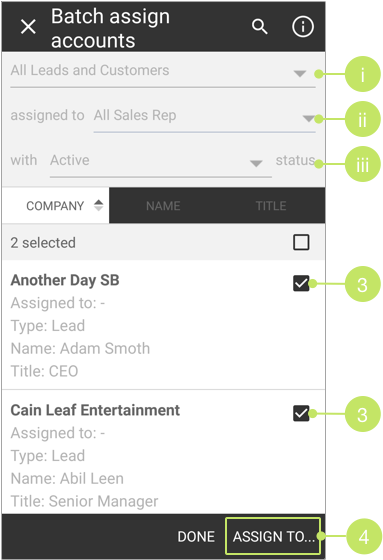
Task: Click the green callout marker ii
Action: pyautogui.click(x=362, y=119)
